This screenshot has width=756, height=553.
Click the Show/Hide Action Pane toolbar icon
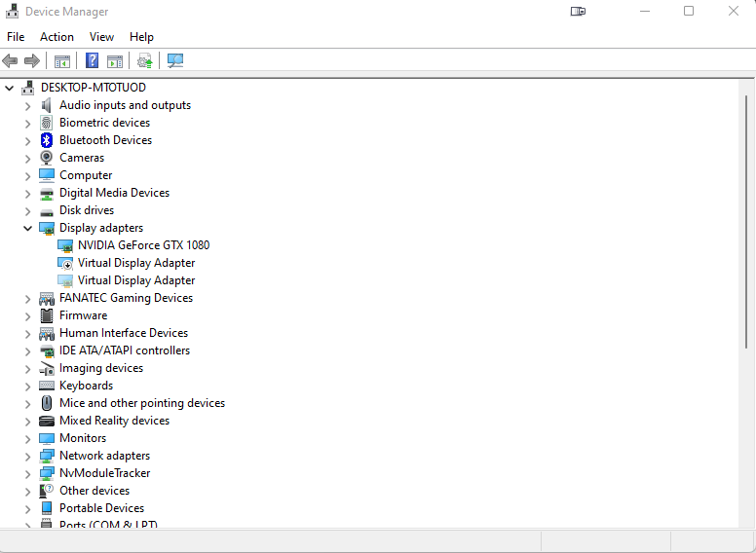pyautogui.click(x=115, y=60)
